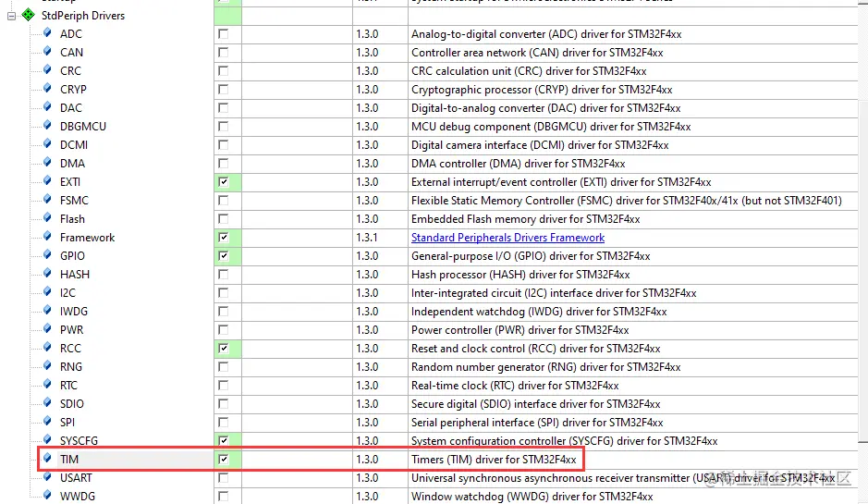Tick the Flash driver checkbox

pyautogui.click(x=223, y=219)
